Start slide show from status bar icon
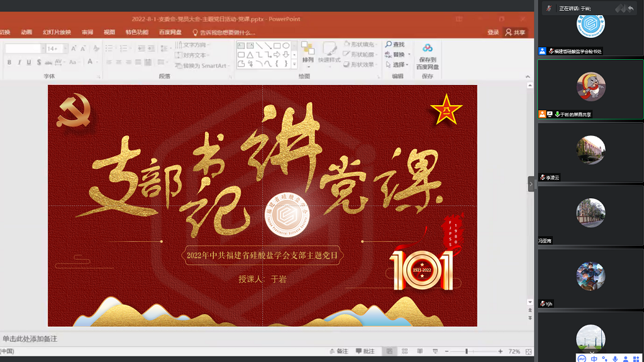644x362 pixels. [435, 351]
